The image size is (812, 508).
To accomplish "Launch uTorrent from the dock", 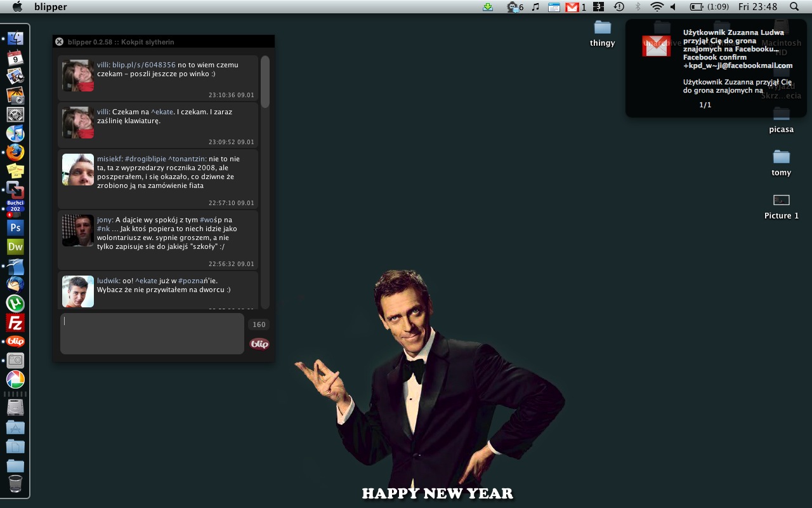I will coord(15,304).
